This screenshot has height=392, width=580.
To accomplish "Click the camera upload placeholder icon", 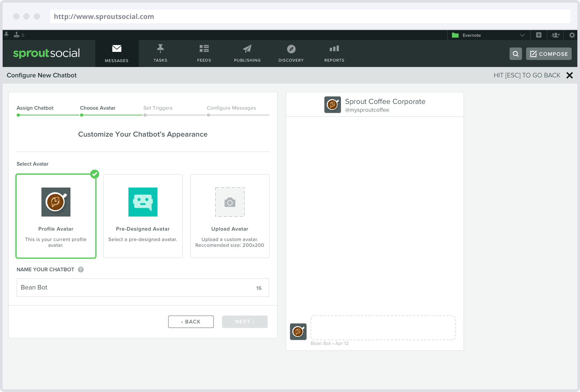I will (230, 202).
